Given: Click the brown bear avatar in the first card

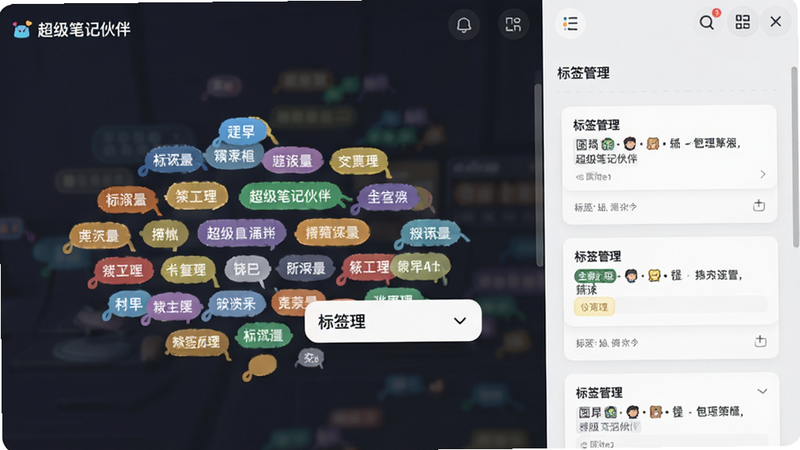Looking at the screenshot, I should [653, 143].
